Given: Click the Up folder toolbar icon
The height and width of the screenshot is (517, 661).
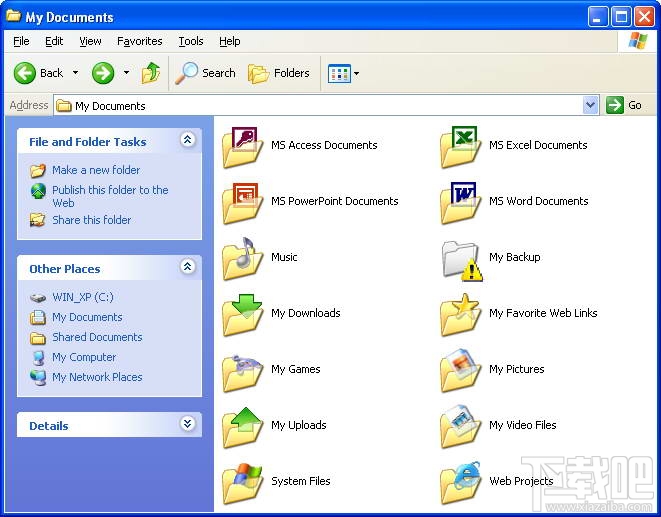Looking at the screenshot, I should (x=151, y=73).
